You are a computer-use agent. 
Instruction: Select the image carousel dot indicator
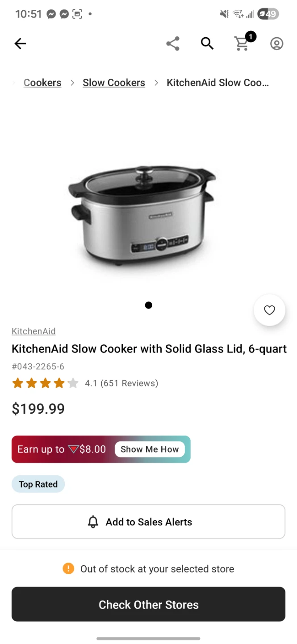(149, 305)
